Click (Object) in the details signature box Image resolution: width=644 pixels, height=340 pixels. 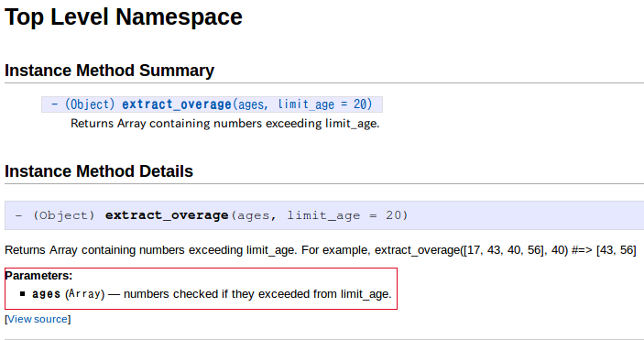63,215
